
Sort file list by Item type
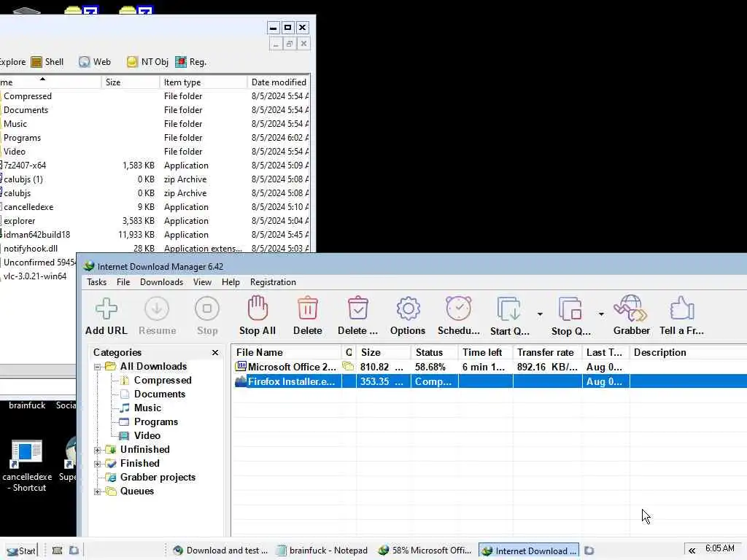tap(203, 82)
